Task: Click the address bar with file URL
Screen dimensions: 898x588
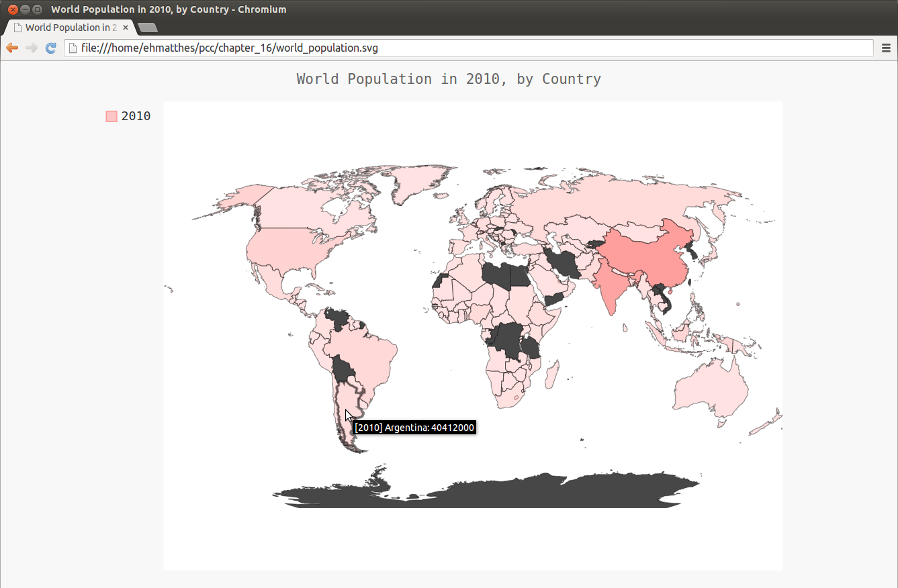Action: point(470,48)
